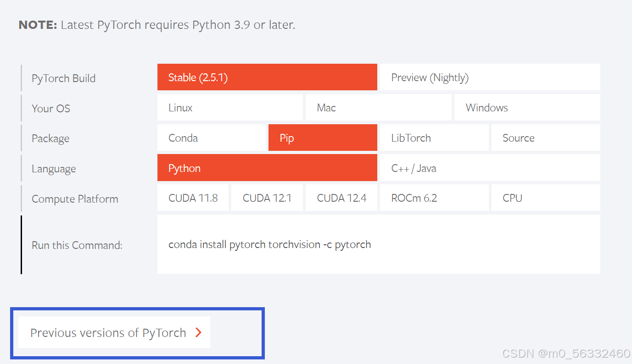The width and height of the screenshot is (632, 364).
Task: Choose CUDA 12.1 as compute platform
Action: [x=267, y=198]
